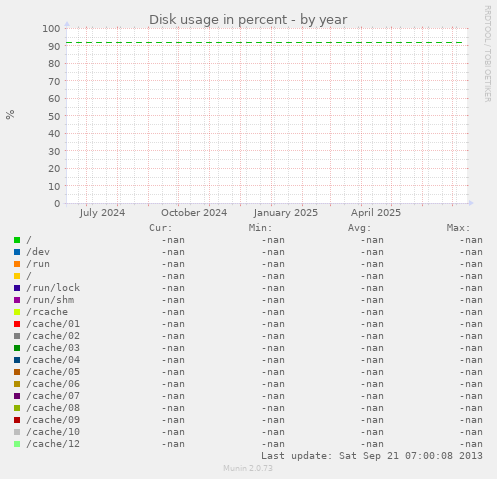Click the '/cache/08' legend label

[53, 408]
